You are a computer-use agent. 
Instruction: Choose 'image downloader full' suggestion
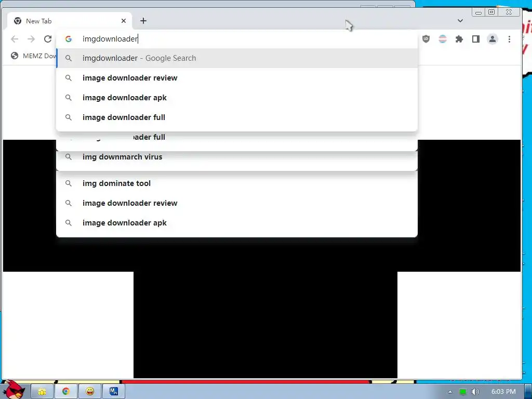point(237,117)
